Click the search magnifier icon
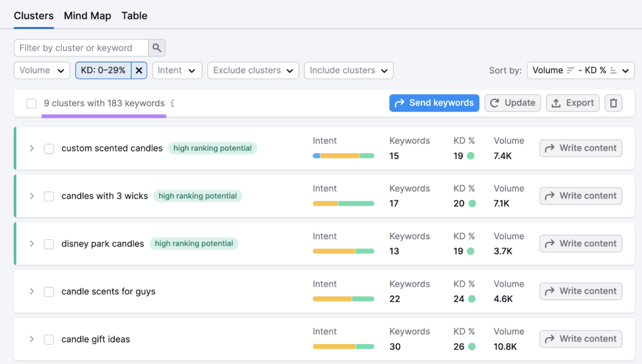Screen dimensions: 642x364 tap(157, 48)
